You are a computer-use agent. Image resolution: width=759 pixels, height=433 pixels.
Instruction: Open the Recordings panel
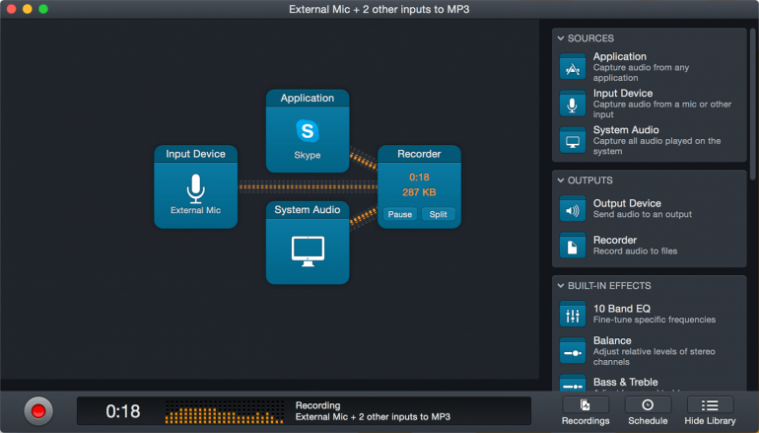pos(585,411)
